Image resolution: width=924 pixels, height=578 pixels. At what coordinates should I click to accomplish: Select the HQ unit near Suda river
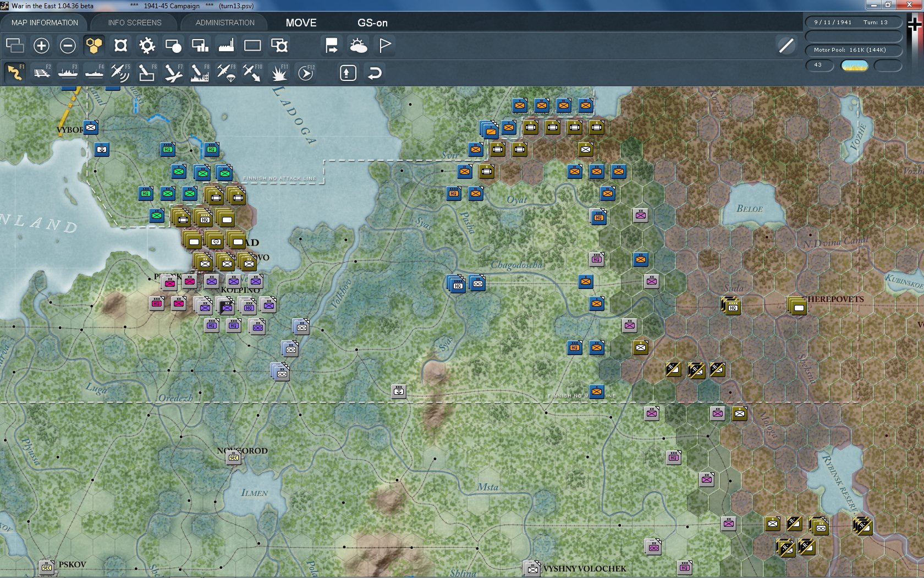pos(732,306)
